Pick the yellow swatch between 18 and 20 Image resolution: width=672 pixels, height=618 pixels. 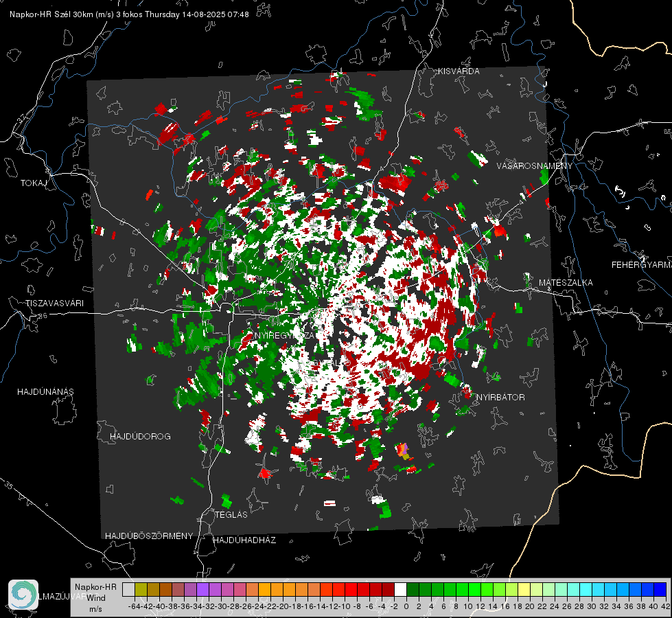click(524, 590)
